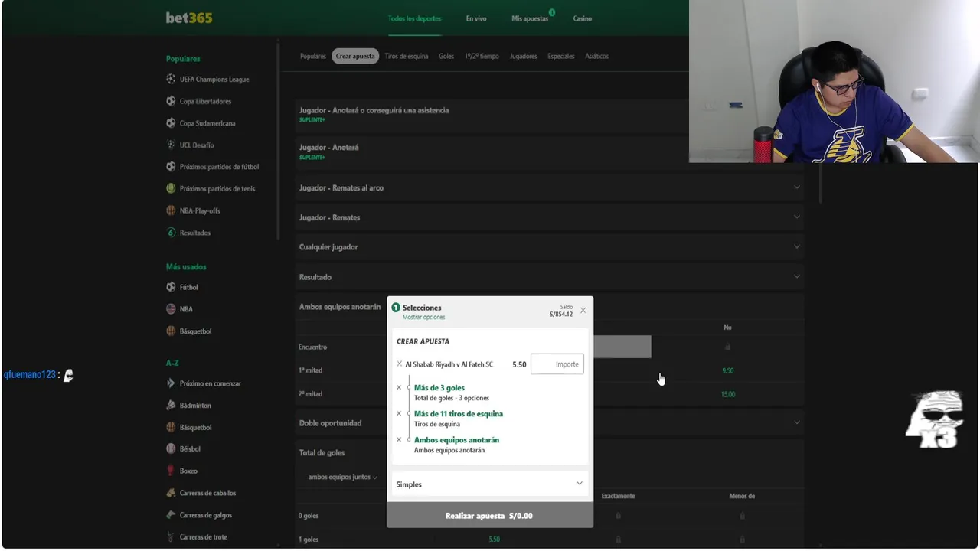Expand the Cualquier jugador section

tap(550, 247)
